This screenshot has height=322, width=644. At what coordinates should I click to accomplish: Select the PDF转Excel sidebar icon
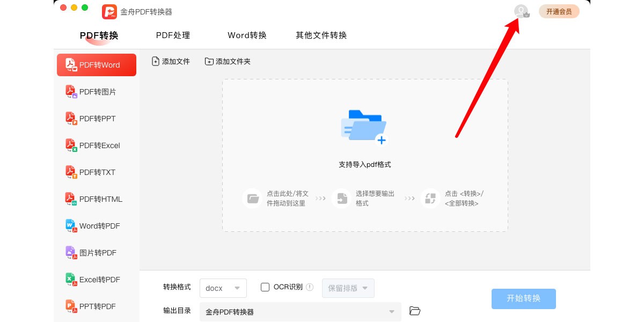pos(71,145)
